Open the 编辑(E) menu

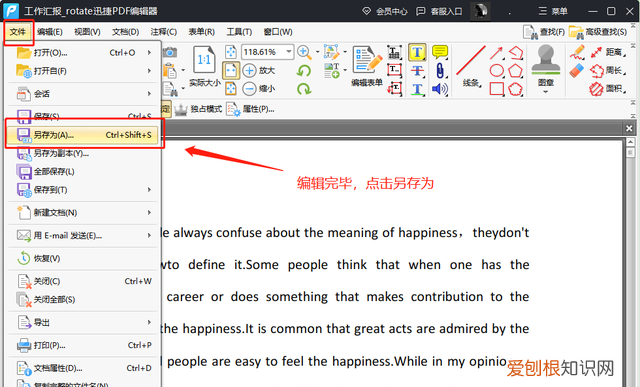pyautogui.click(x=49, y=32)
